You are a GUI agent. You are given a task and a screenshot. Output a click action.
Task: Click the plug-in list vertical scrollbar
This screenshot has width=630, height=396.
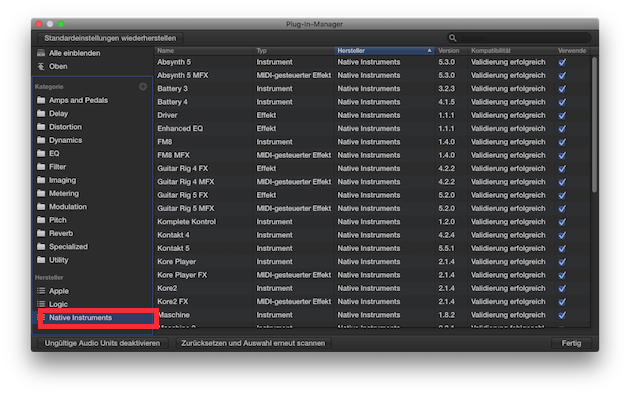[594, 125]
